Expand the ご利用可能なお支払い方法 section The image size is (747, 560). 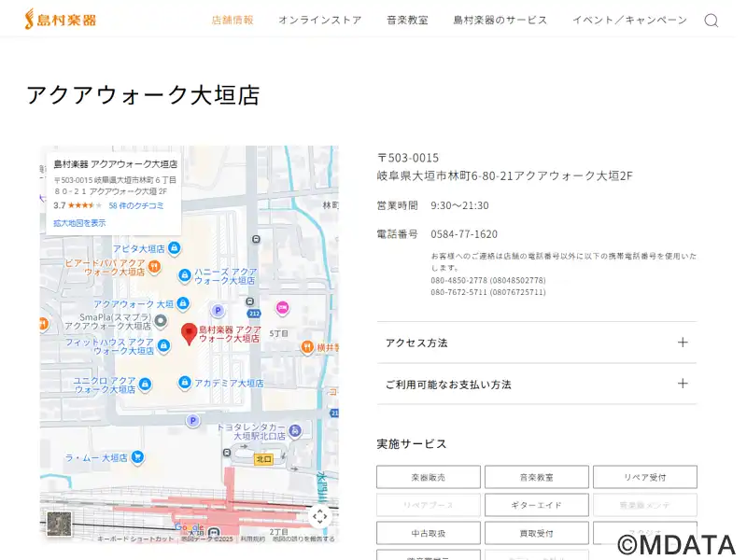pyautogui.click(x=536, y=384)
